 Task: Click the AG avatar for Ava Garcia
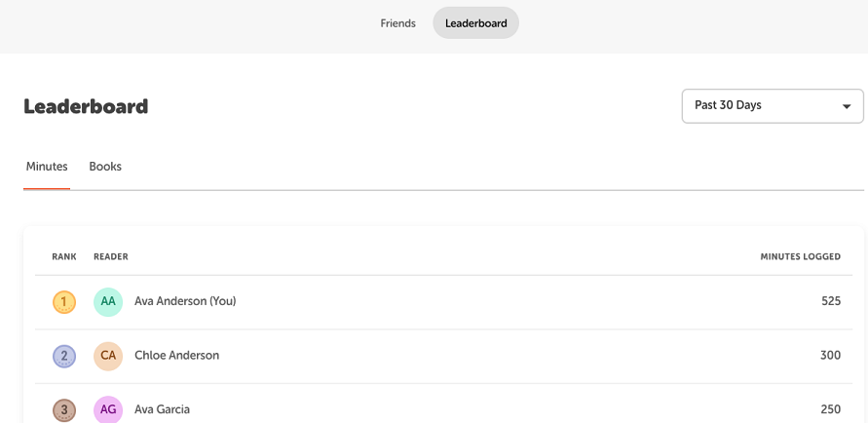[108, 410]
